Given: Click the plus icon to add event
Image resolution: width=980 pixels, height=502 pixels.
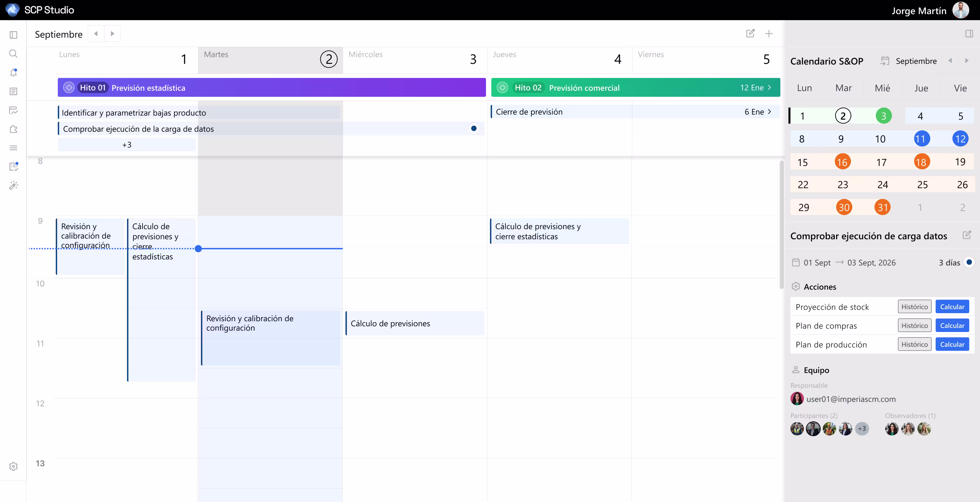Looking at the screenshot, I should pyautogui.click(x=769, y=34).
